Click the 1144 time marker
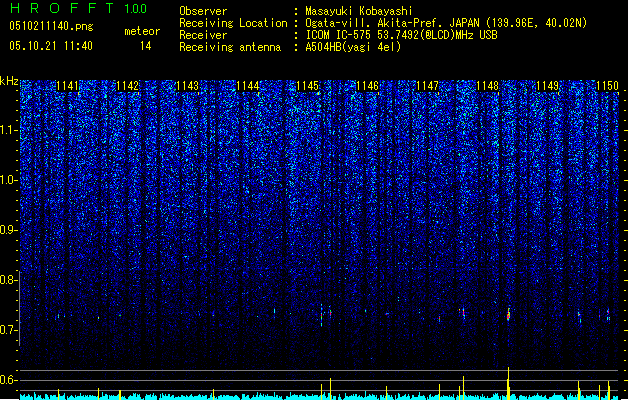The image size is (629, 400). click(248, 86)
